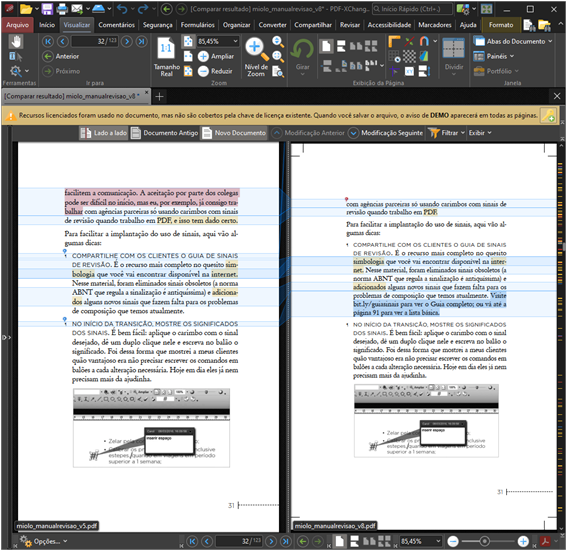The height and width of the screenshot is (551, 567).
Task: Go to previous page in ribbon
Action: coord(63,42)
